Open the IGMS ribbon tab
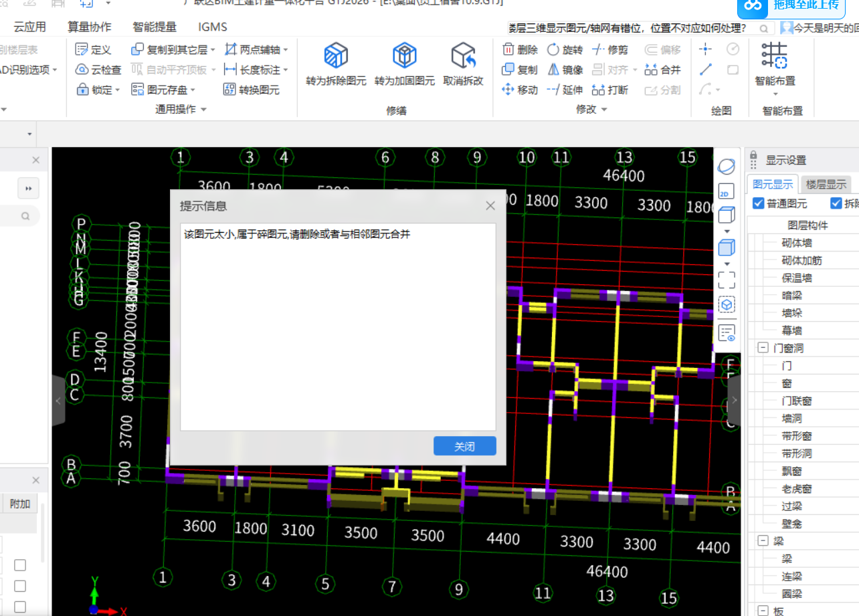The image size is (859, 616). 213,27
